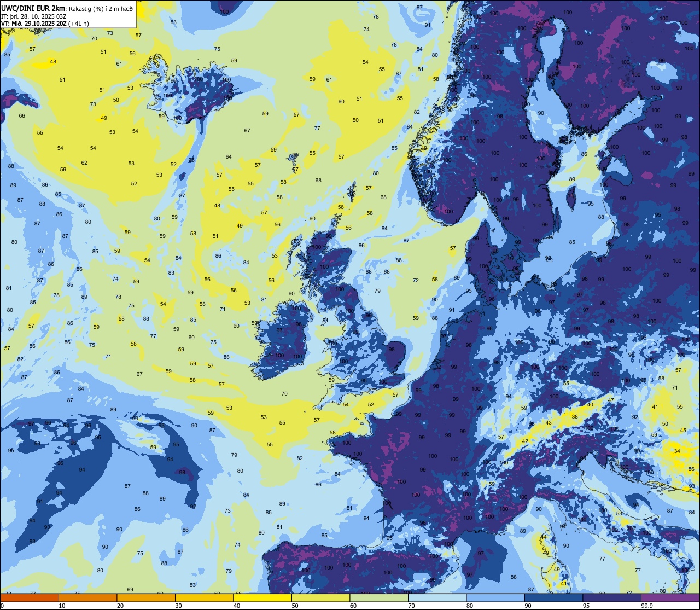Screen dimensions: 700x610
Task: Select the medium blue 80–90 legend swatch
Action: [495, 597]
